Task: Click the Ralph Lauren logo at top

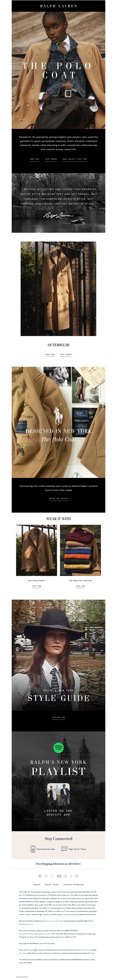Action: click(58, 6)
